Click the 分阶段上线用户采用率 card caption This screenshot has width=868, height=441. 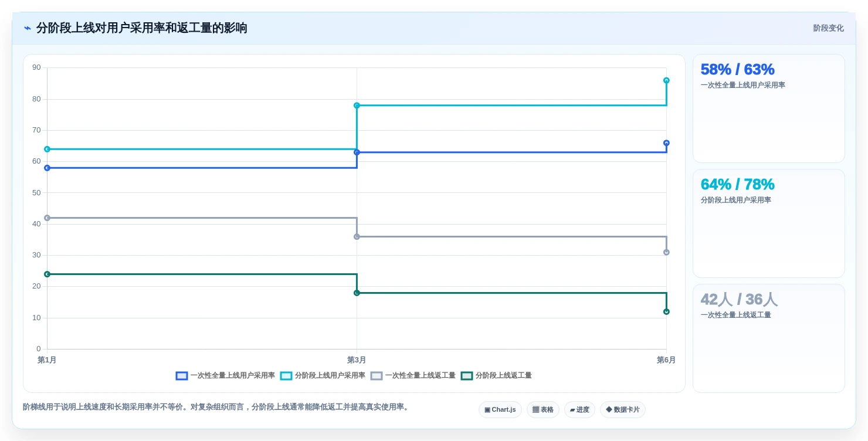(735, 200)
